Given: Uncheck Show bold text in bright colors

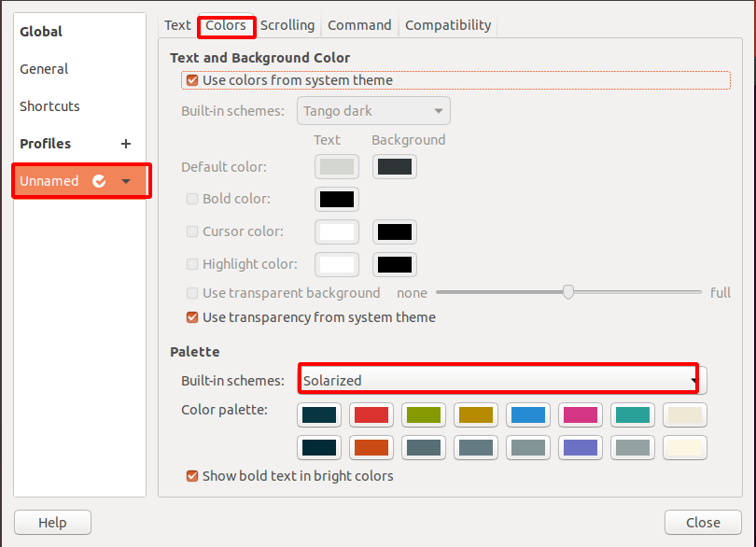Looking at the screenshot, I should [x=193, y=476].
